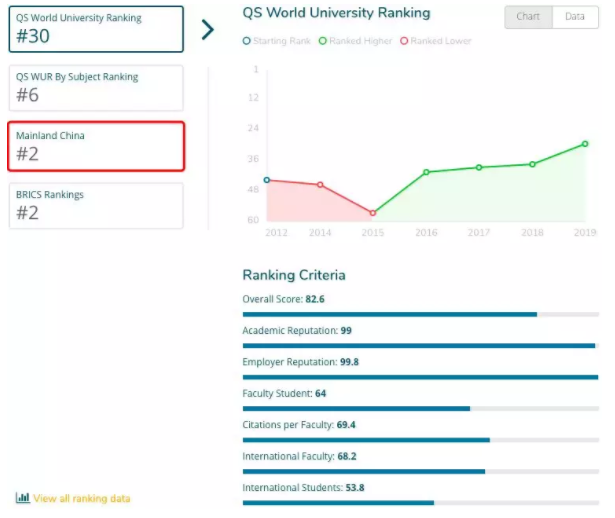Click the 2015 lowest rank data point
The image size is (615, 518).
pos(373,213)
